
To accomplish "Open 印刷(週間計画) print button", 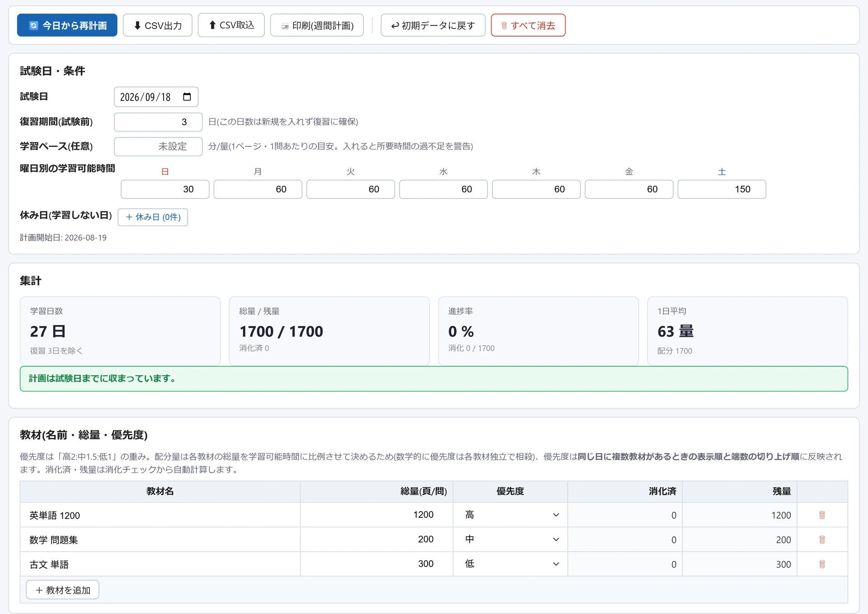I will pyautogui.click(x=317, y=25).
